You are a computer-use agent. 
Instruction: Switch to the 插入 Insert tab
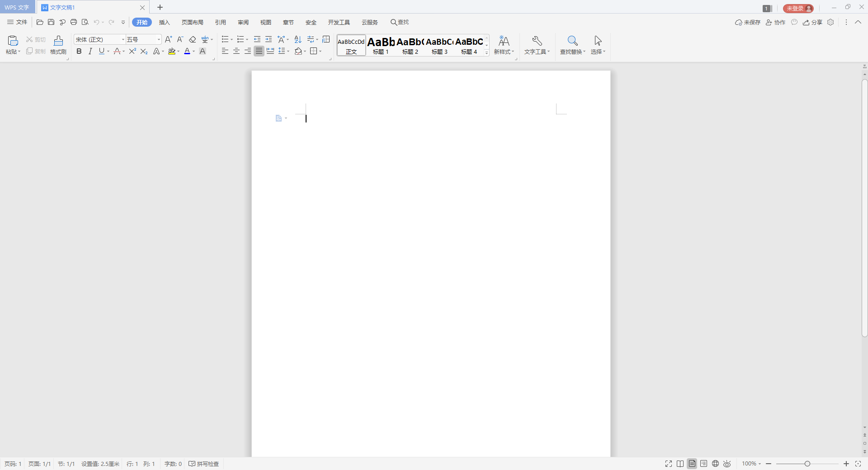(x=164, y=22)
